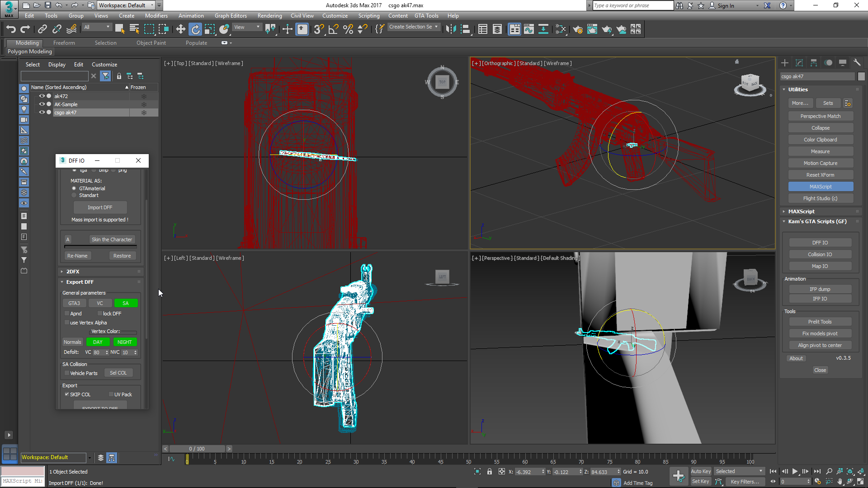Select the Select and Move tool

pyautogui.click(x=181, y=29)
